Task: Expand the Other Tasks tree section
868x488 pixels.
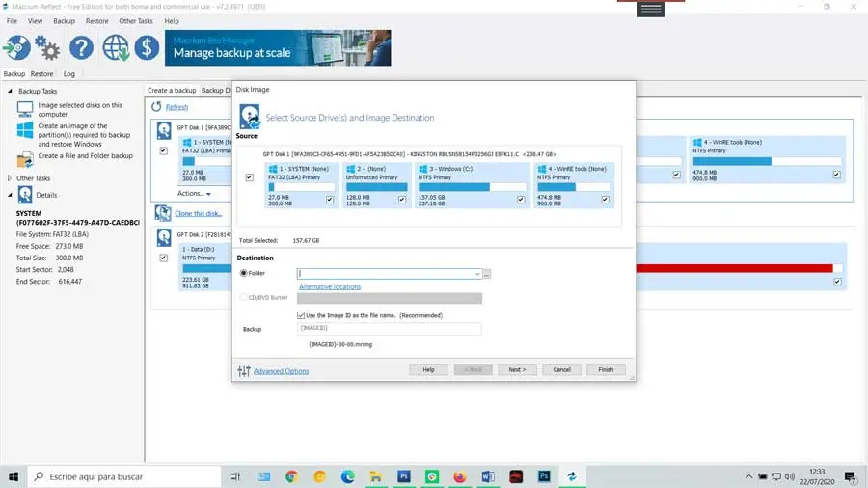Action: point(10,178)
